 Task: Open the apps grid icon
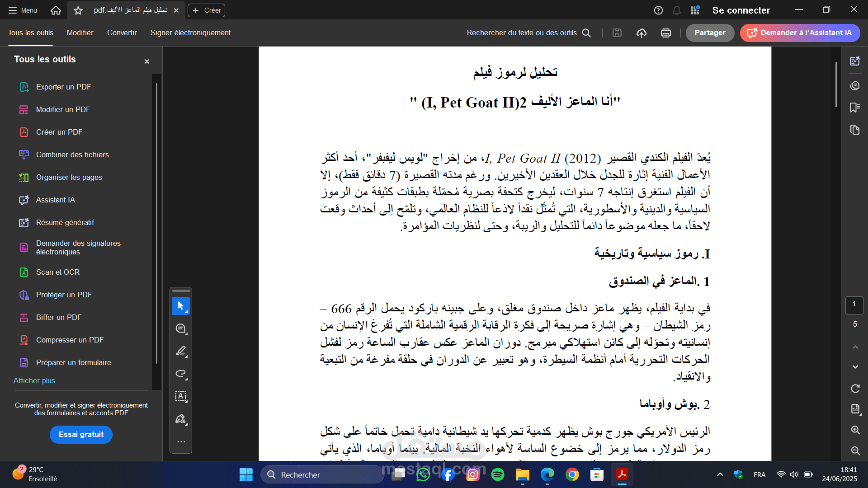click(695, 10)
